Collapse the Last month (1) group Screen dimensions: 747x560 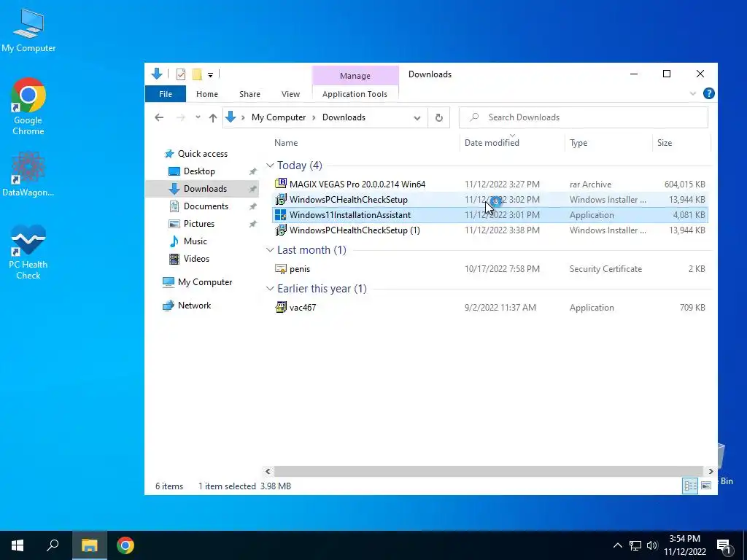pyautogui.click(x=270, y=251)
